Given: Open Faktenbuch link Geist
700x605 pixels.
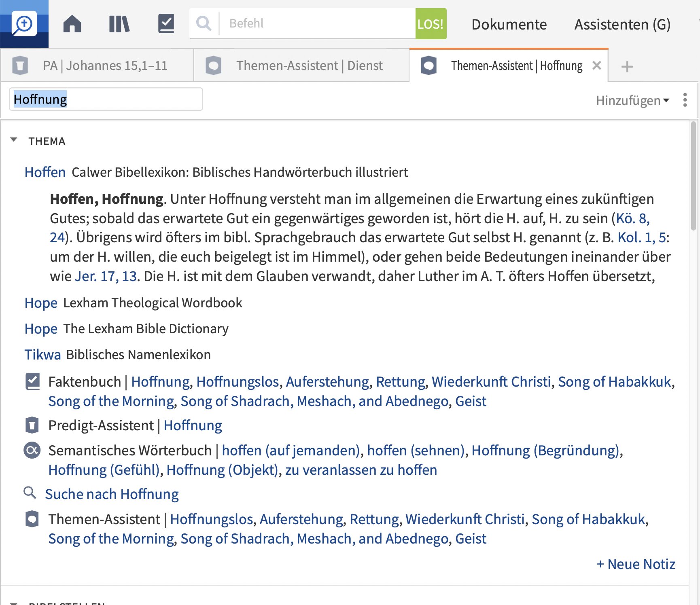Looking at the screenshot, I should [471, 401].
